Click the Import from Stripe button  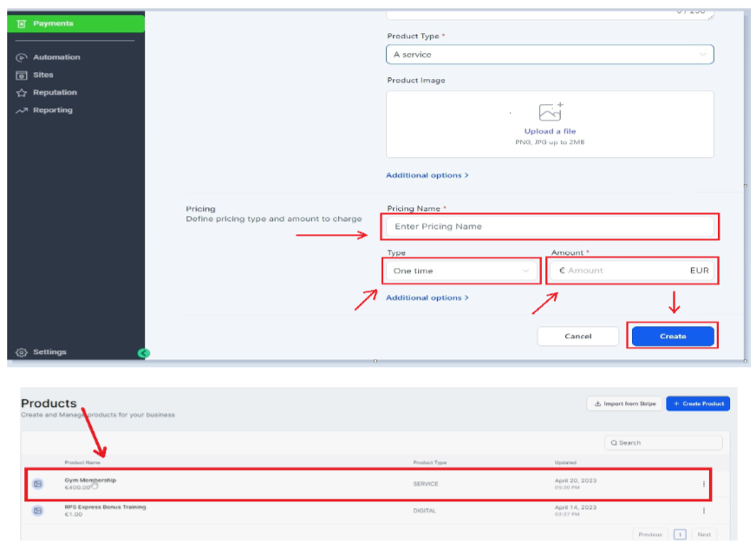(x=623, y=403)
